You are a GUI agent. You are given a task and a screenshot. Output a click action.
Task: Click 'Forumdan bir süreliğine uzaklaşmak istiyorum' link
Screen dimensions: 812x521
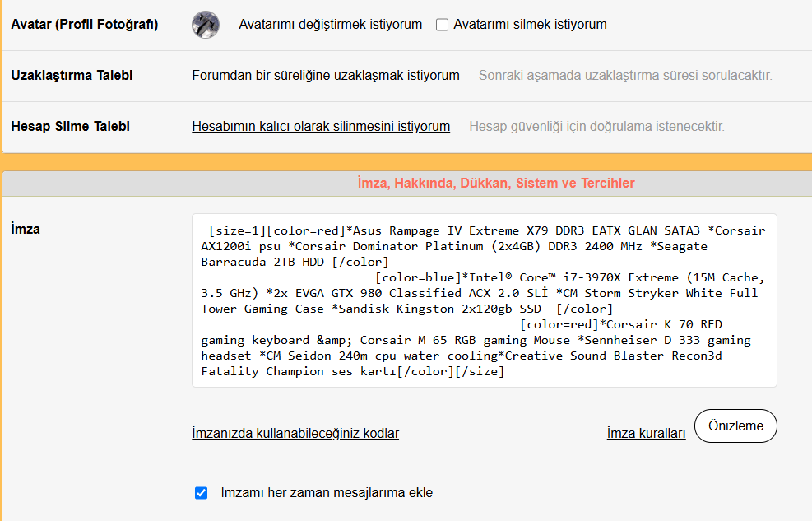point(326,76)
